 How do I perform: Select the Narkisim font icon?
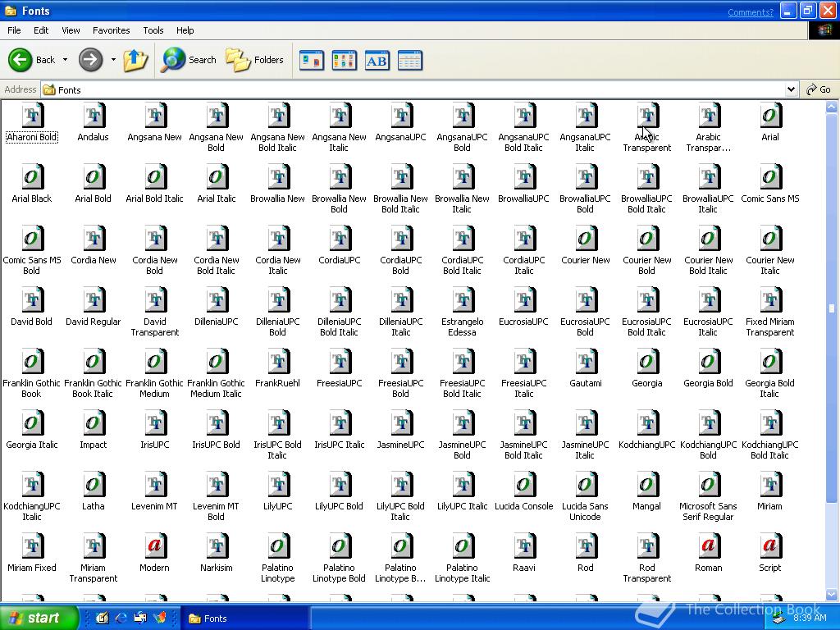[x=216, y=554]
